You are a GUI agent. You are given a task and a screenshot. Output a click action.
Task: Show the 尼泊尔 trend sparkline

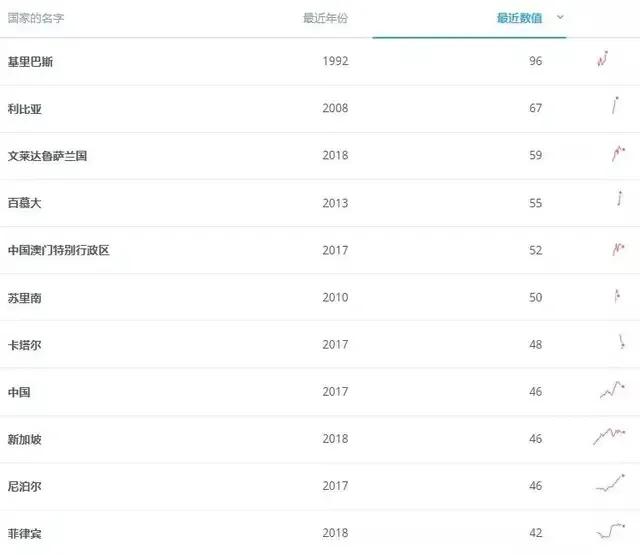(x=610, y=484)
